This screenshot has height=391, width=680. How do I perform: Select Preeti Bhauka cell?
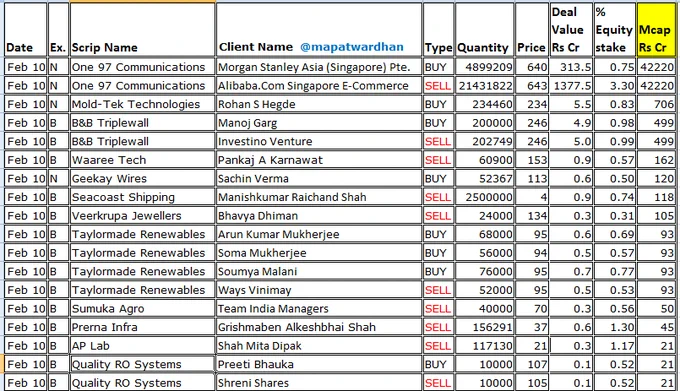(x=319, y=365)
